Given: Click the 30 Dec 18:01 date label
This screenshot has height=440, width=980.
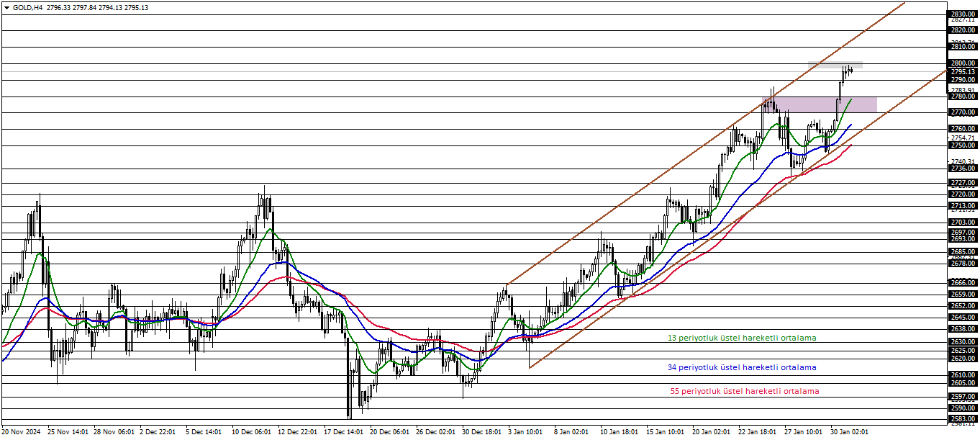Looking at the screenshot, I should [x=484, y=432].
